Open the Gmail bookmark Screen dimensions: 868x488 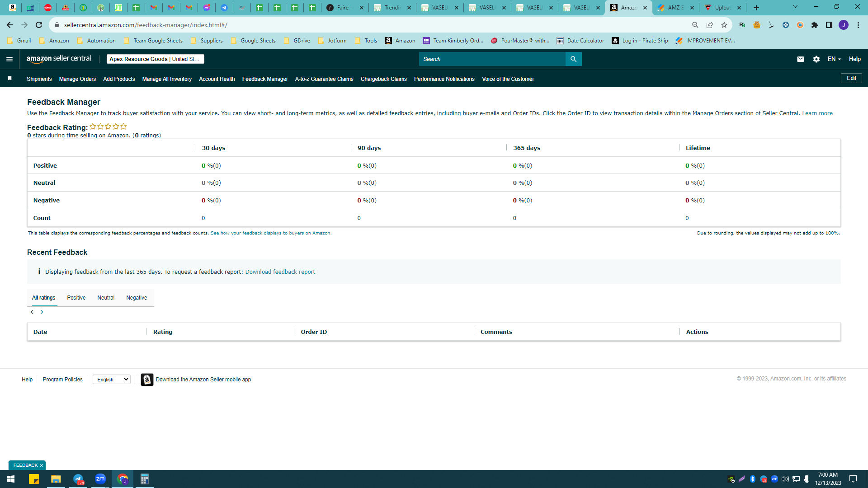19,41
